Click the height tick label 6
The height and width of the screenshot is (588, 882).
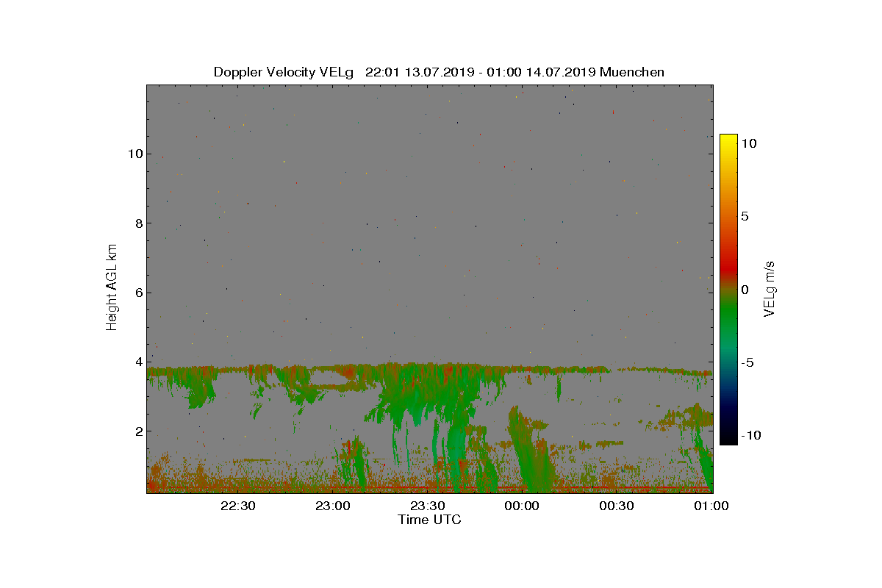pos(137,293)
